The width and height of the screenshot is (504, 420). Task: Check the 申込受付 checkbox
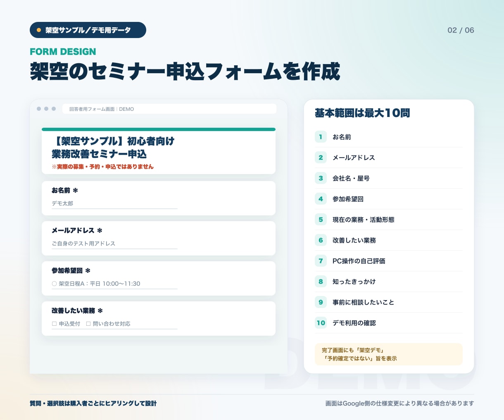[54, 324]
